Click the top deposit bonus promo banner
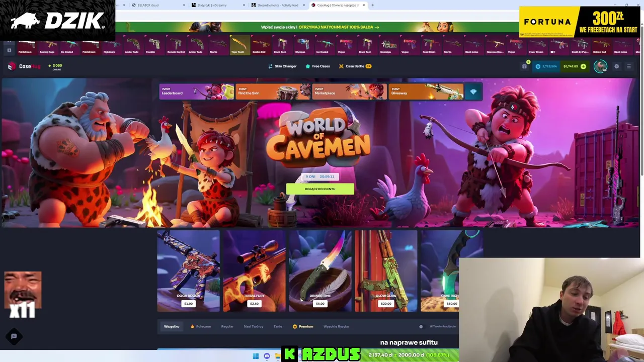 (x=320, y=27)
